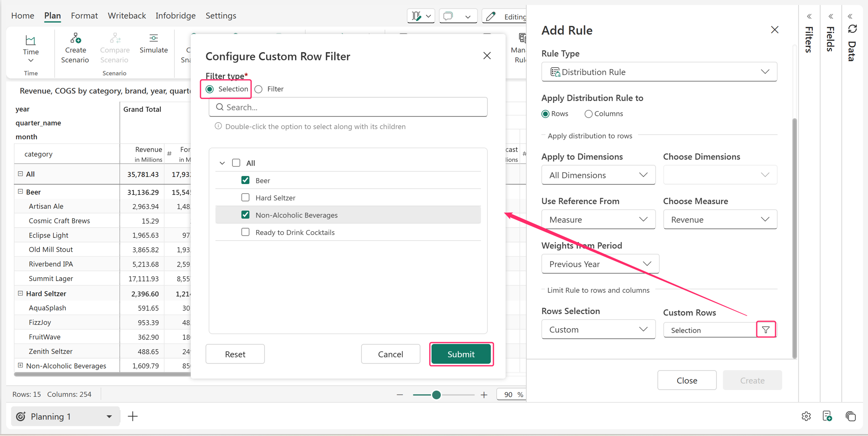Select the Columns radio option

pos(588,114)
